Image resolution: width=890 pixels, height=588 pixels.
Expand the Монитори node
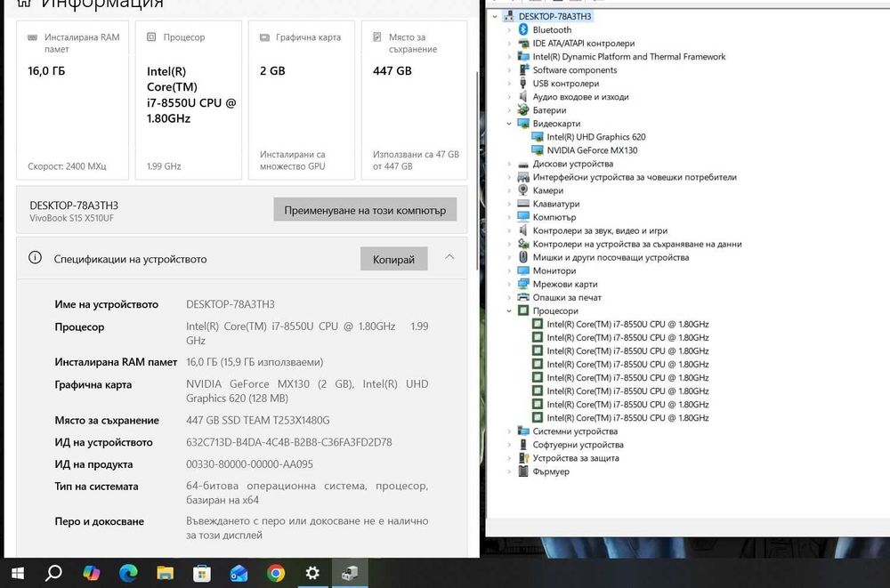509,270
